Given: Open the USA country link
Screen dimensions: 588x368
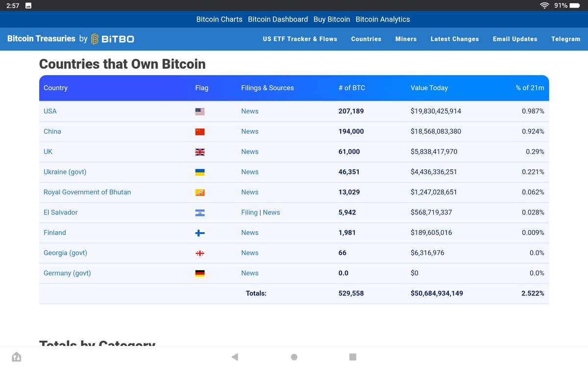Looking at the screenshot, I should click(50, 111).
